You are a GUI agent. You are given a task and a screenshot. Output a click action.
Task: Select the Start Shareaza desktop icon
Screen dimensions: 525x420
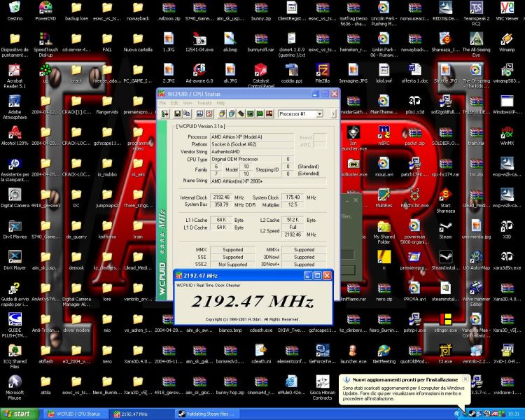pos(445,201)
